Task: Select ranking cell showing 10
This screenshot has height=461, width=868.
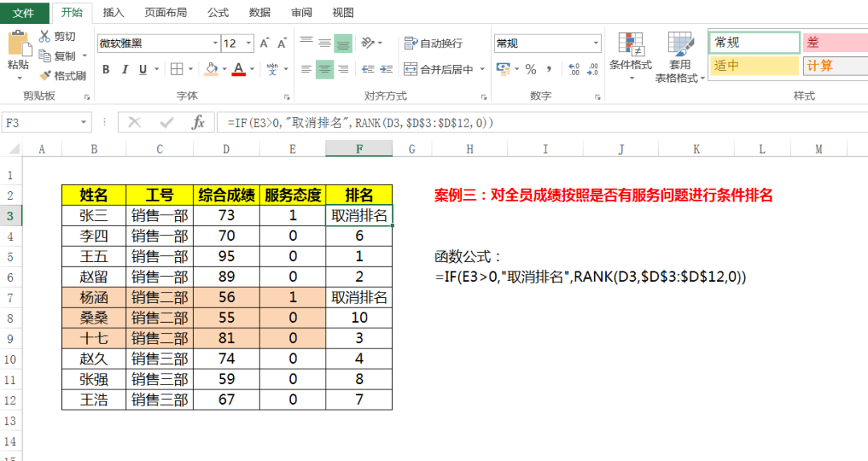Action: pos(359,318)
